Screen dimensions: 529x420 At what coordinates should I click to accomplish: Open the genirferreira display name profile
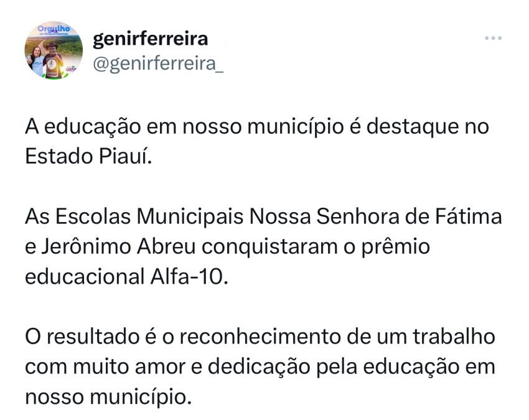pos(150,39)
